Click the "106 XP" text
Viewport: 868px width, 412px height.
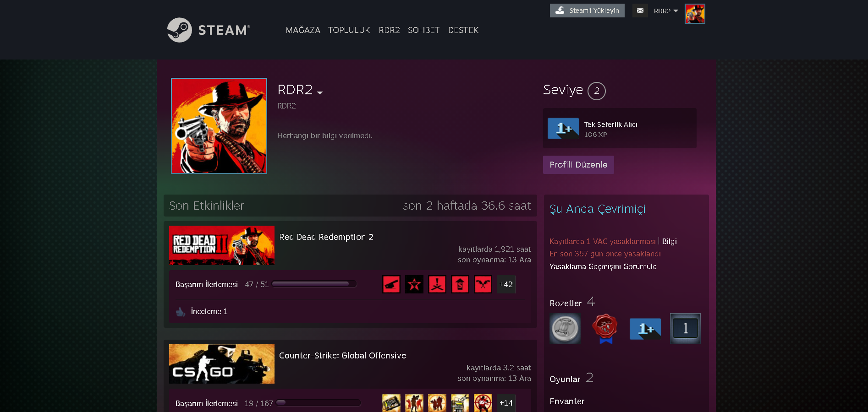[x=595, y=135]
